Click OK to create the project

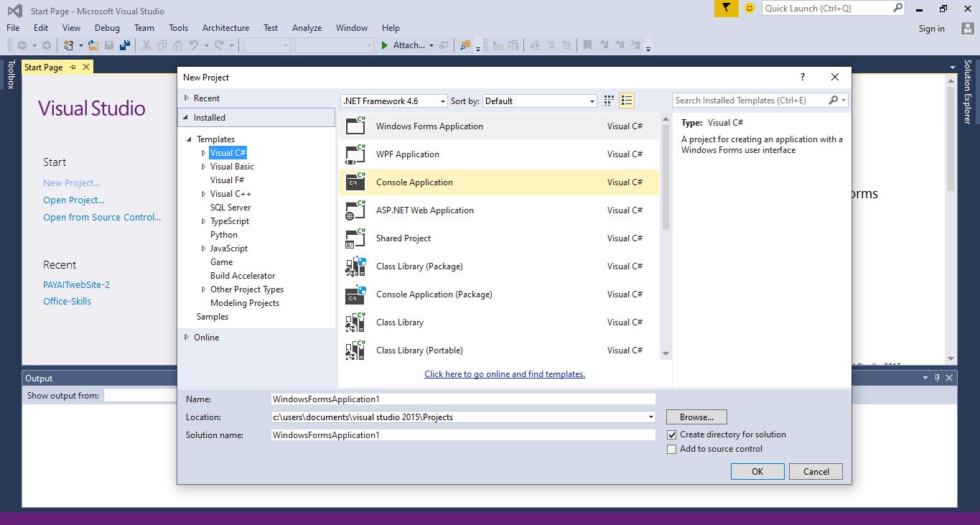tap(757, 471)
